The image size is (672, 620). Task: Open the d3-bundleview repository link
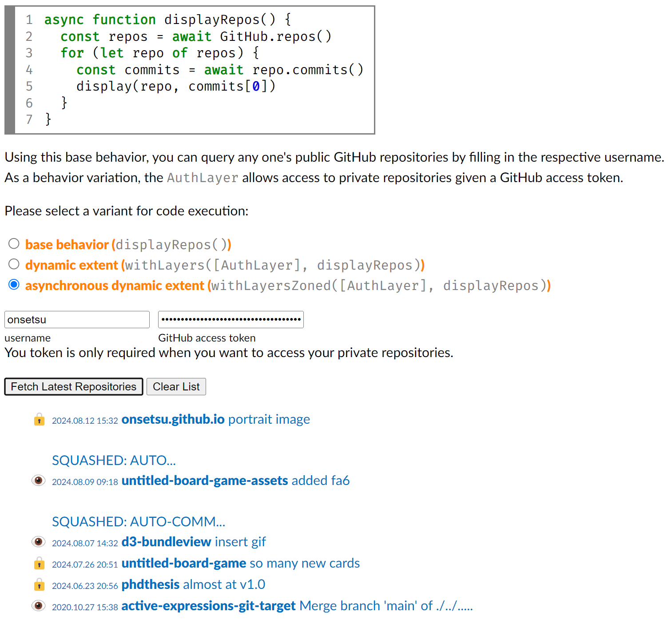click(166, 542)
